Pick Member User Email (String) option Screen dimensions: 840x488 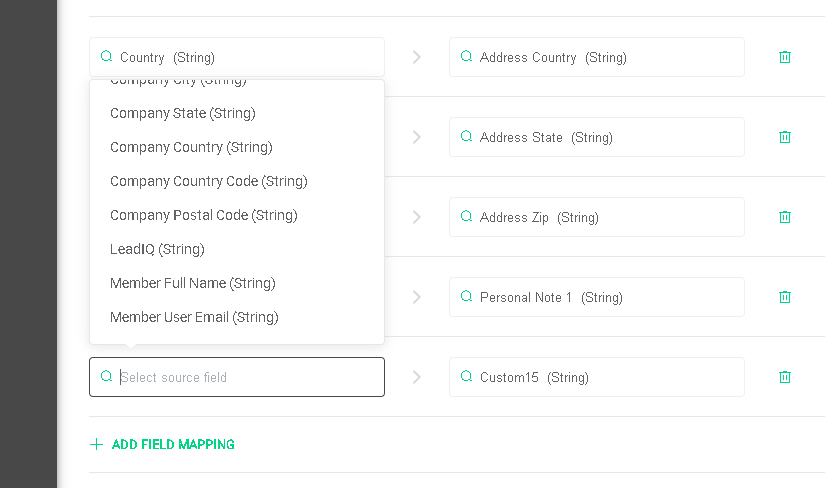tap(194, 317)
